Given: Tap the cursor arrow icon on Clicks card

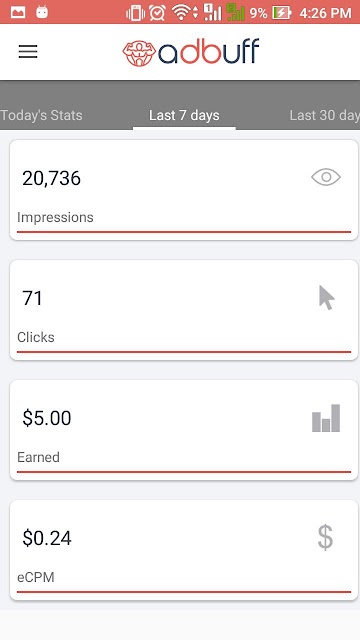Looking at the screenshot, I should click(x=327, y=298).
